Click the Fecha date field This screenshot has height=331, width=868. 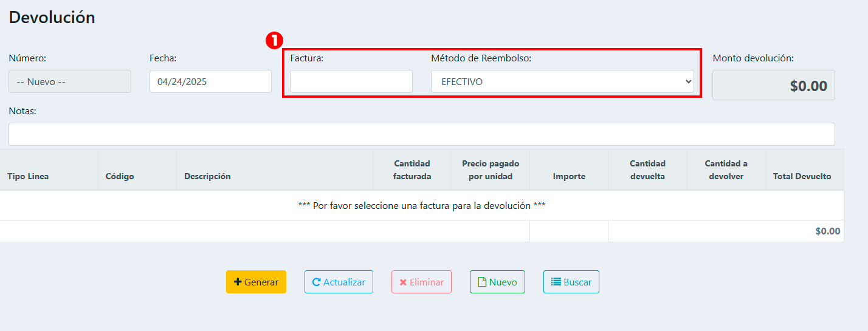tap(210, 81)
